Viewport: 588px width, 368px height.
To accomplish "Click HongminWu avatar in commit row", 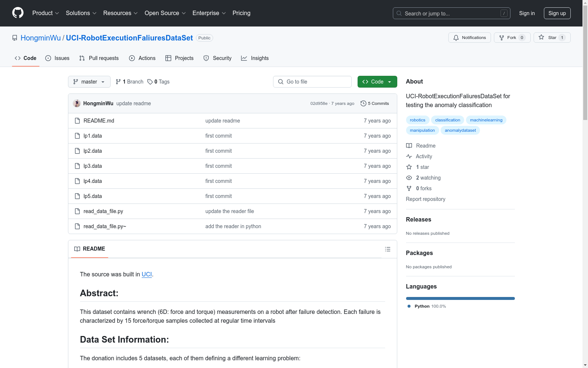I will tap(77, 103).
